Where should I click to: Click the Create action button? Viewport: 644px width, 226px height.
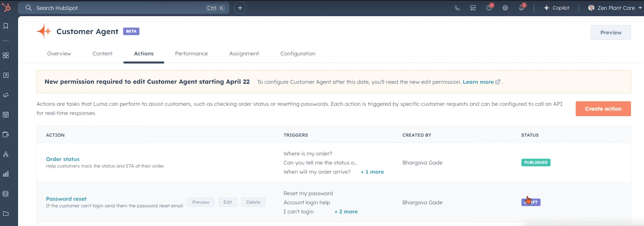click(x=603, y=109)
